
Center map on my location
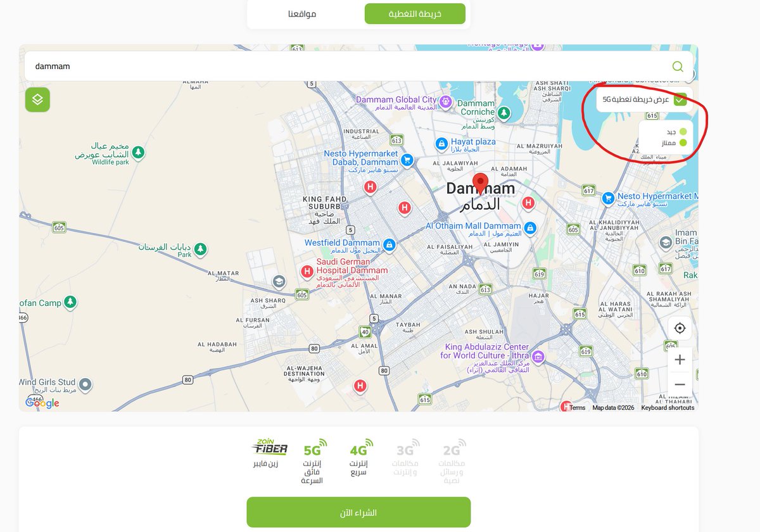(680, 328)
